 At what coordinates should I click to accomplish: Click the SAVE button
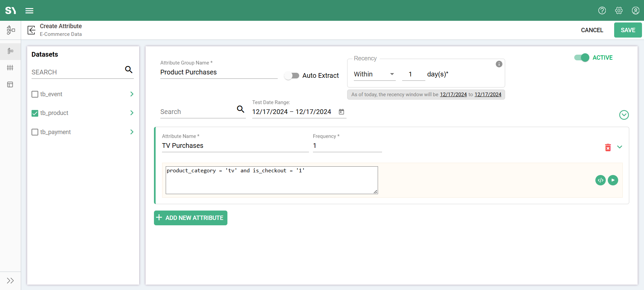click(x=628, y=30)
